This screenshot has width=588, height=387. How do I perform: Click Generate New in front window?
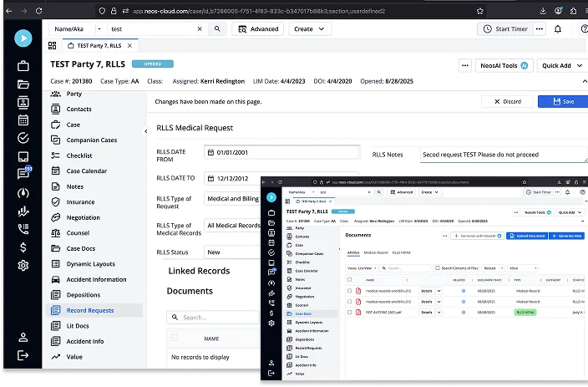[x=566, y=236]
